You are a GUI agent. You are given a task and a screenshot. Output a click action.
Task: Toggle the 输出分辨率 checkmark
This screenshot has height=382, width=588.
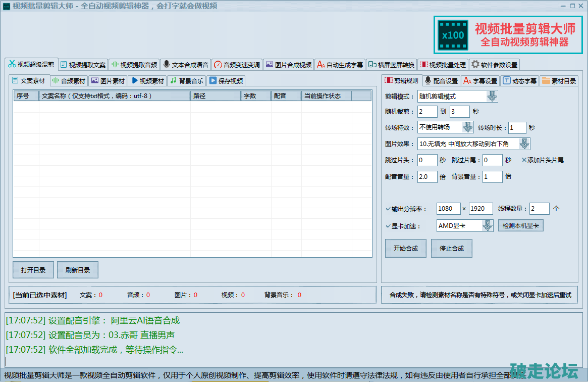pos(388,209)
